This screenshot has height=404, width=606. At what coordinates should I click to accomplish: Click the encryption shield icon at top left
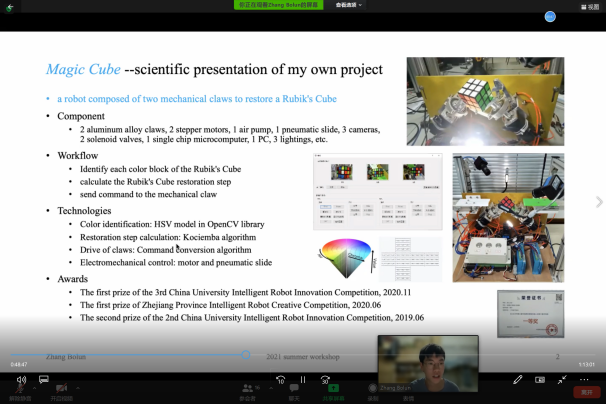8,8
